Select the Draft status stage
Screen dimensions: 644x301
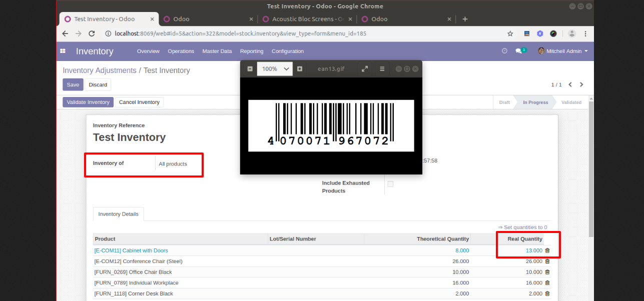[x=504, y=102]
